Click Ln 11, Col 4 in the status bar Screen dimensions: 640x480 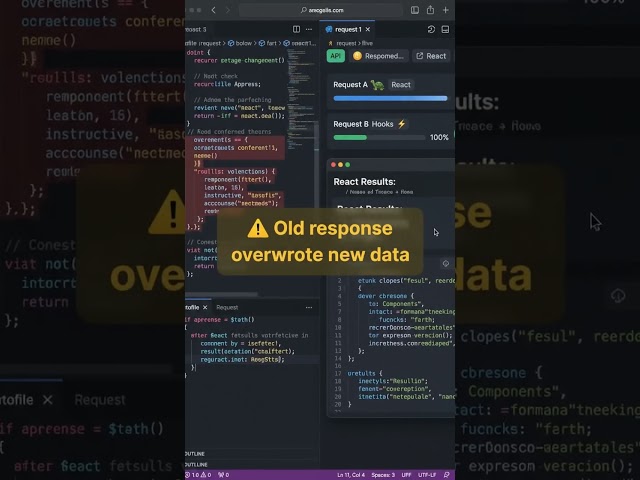coord(351,475)
